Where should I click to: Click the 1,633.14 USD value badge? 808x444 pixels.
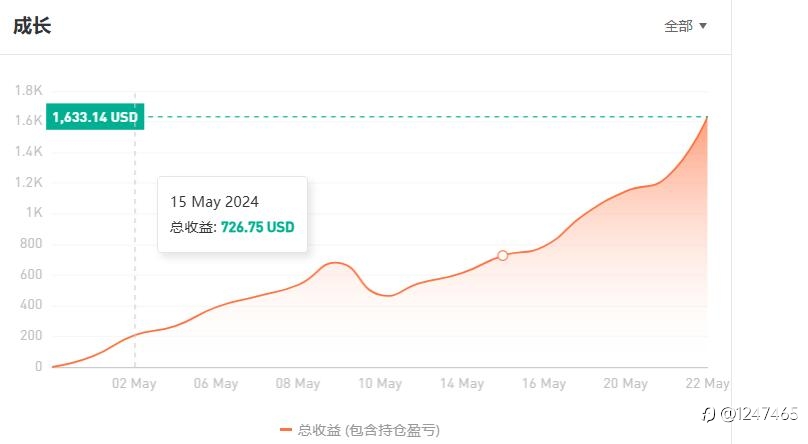pos(95,117)
